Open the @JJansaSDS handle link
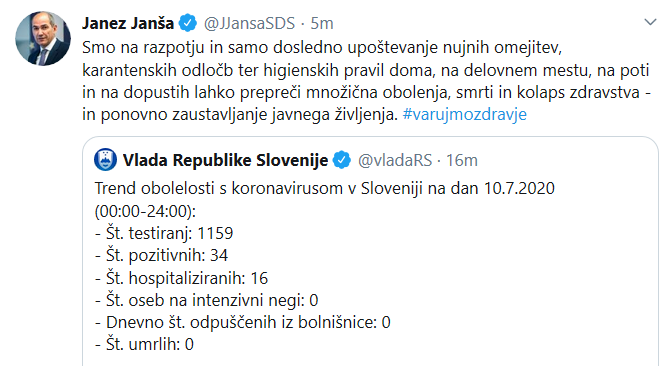Viewport: 664px width, 366px height. pyautogui.click(x=249, y=23)
